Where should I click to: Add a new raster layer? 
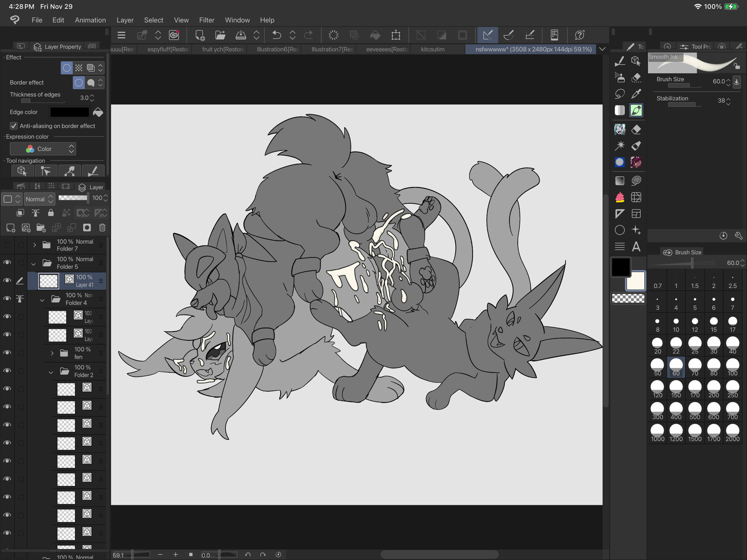[x=10, y=228]
